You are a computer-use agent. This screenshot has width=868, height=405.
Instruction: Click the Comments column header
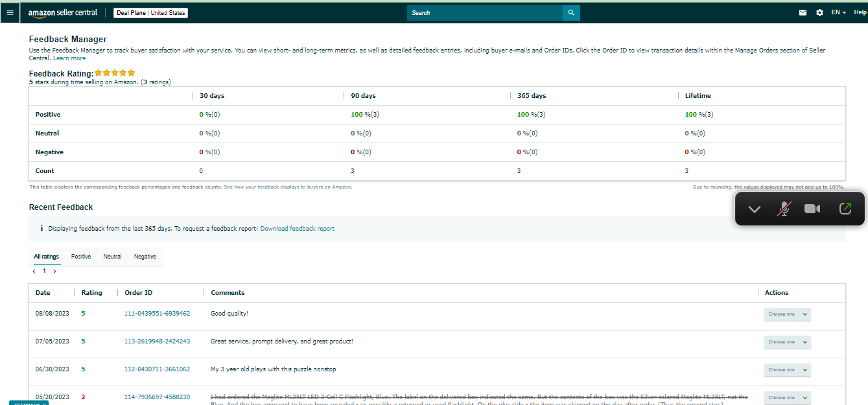(x=228, y=293)
